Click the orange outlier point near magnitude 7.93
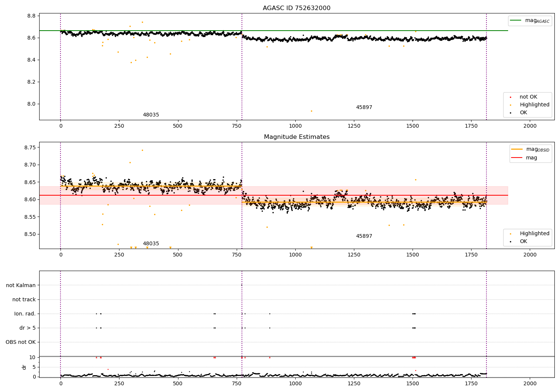560x392 pixels. 311,111
